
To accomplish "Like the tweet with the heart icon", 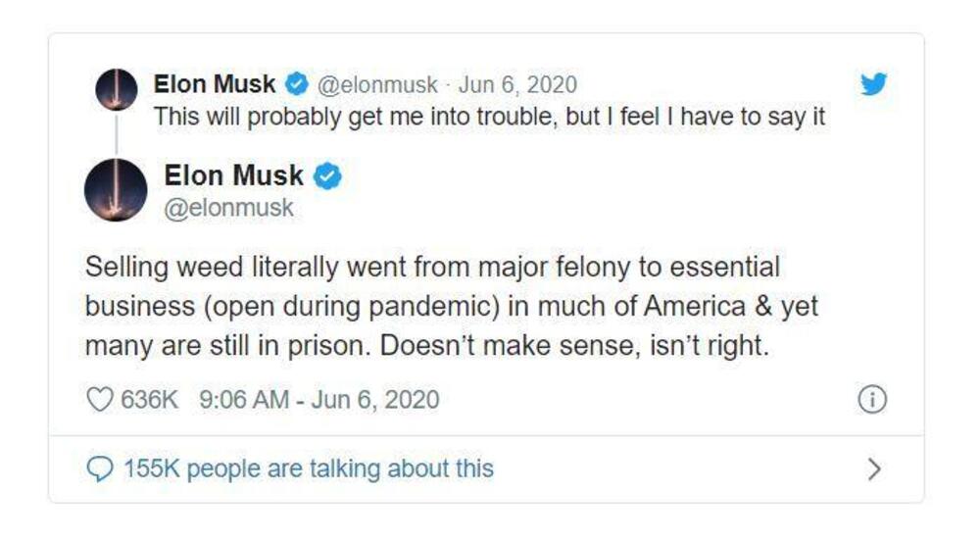I will (x=100, y=400).
